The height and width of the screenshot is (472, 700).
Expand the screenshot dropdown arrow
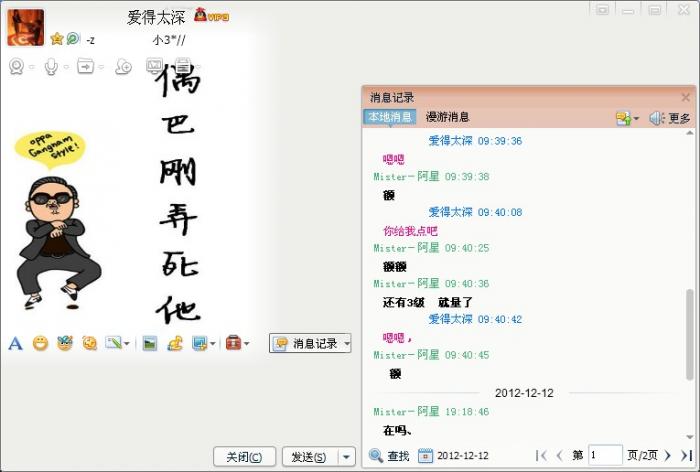click(x=212, y=343)
